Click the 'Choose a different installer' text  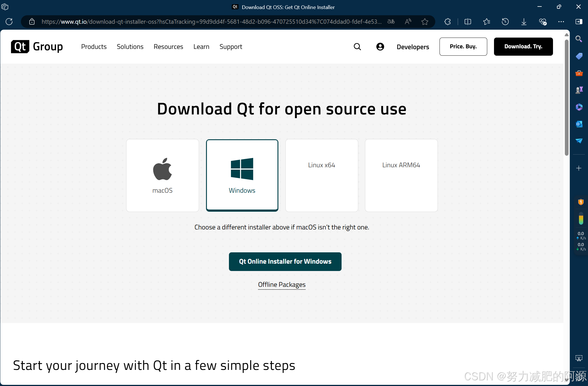pyautogui.click(x=282, y=227)
